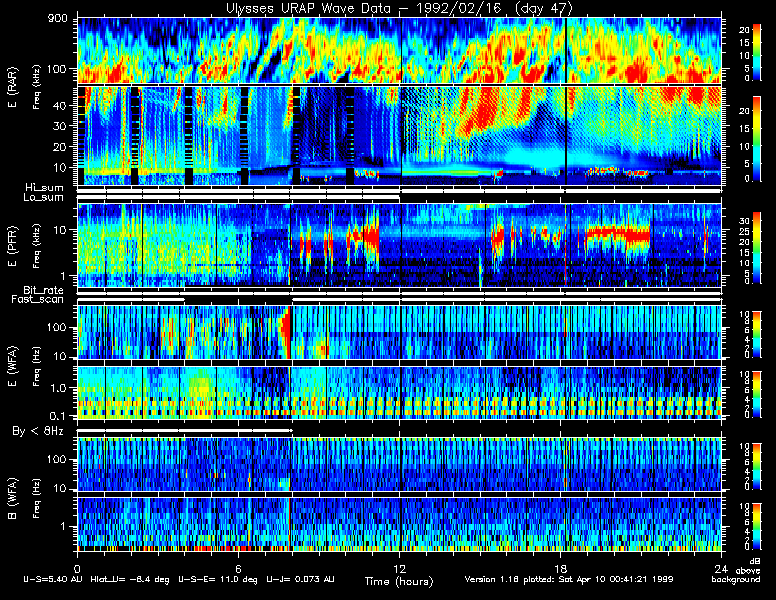The width and height of the screenshot is (776, 600).
Task: Click the Hlat_U= -8.4 deg text
Action: [130, 579]
